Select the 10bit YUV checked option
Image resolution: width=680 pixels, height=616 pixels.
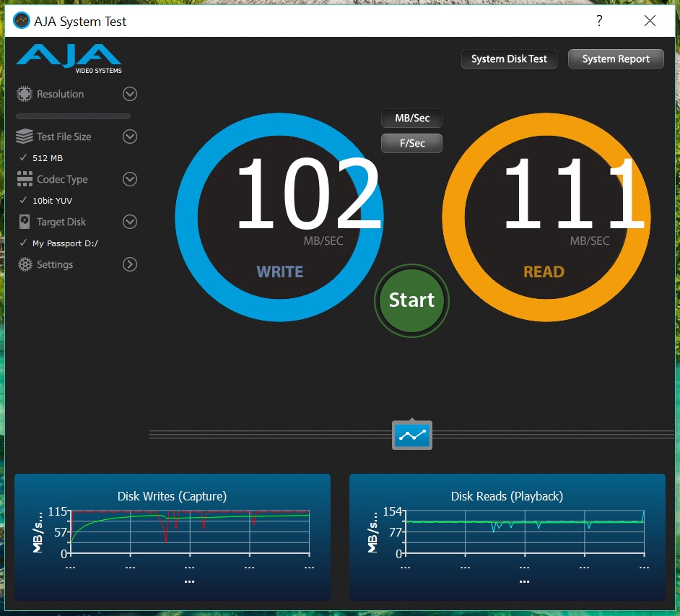pos(46,201)
